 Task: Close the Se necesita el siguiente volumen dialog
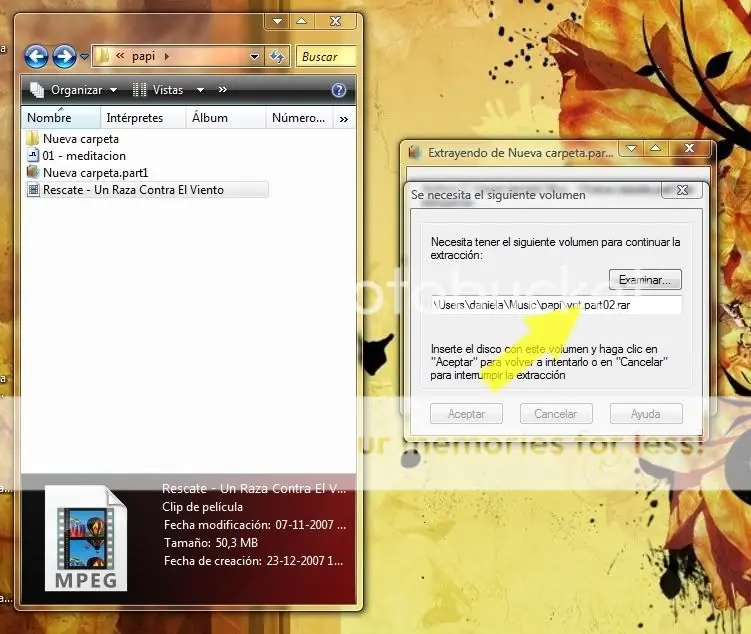pos(682,190)
